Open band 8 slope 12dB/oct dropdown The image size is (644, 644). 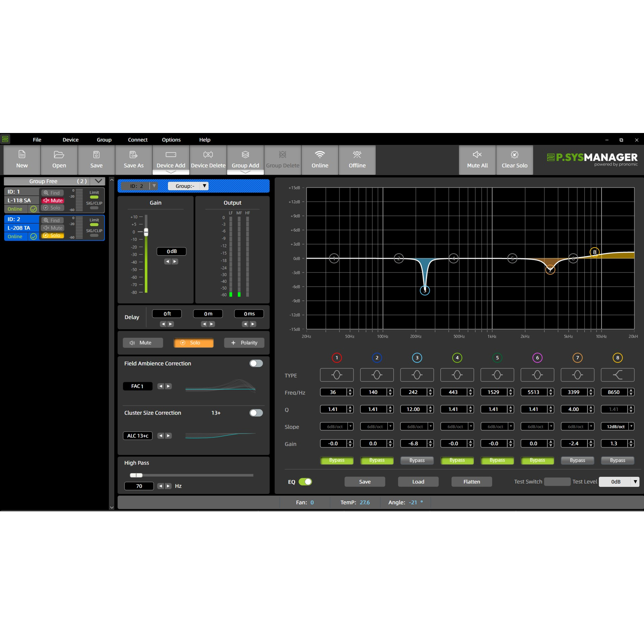click(631, 426)
